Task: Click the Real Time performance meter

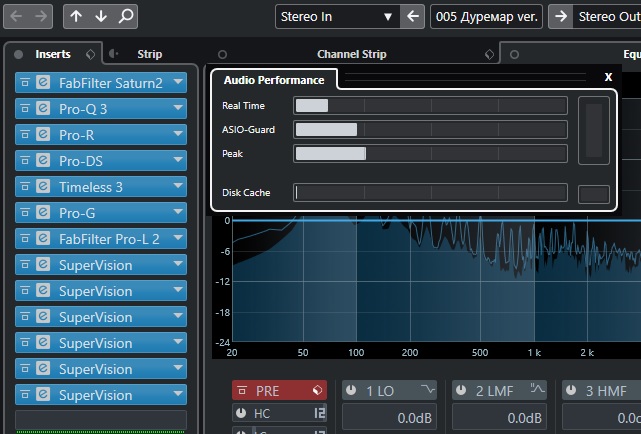Action: click(430, 105)
